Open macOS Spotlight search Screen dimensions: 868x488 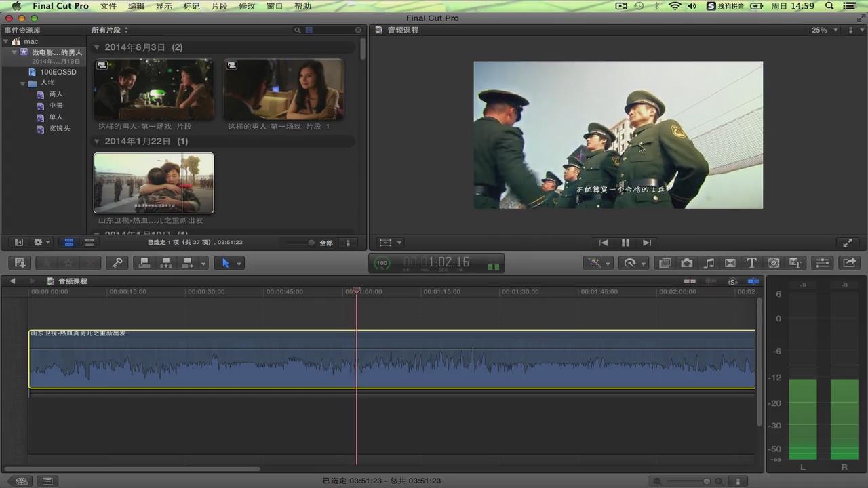[x=829, y=6]
